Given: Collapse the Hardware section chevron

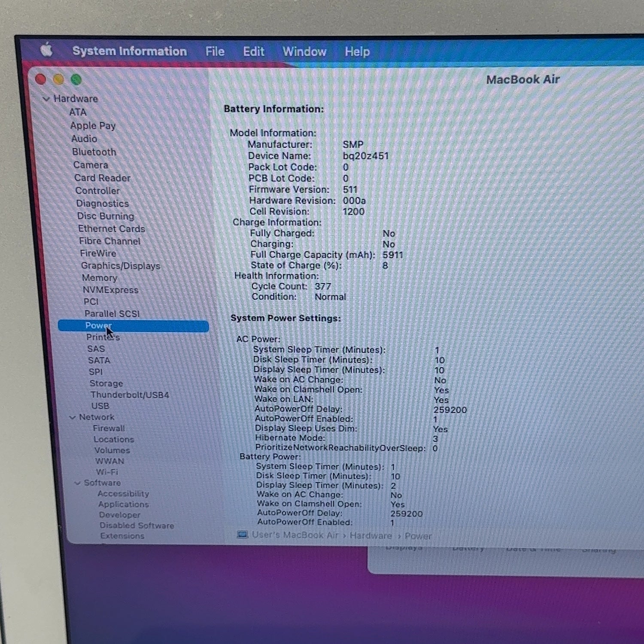Looking at the screenshot, I should coord(46,99).
